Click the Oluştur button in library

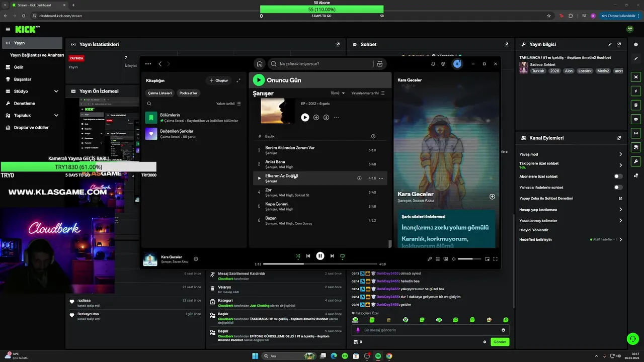[x=219, y=80]
